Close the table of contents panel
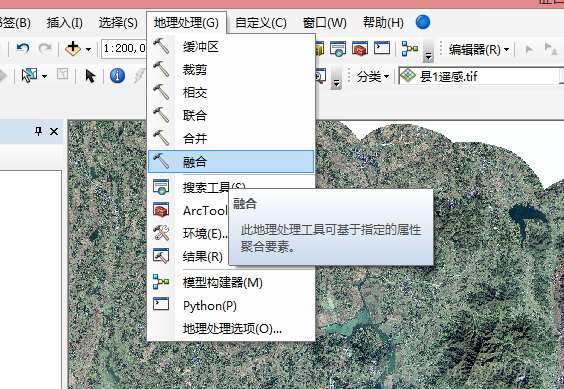564x389 pixels. [54, 131]
